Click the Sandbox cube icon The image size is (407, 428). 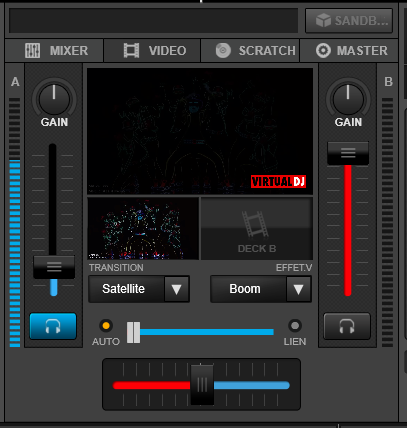[x=323, y=21]
